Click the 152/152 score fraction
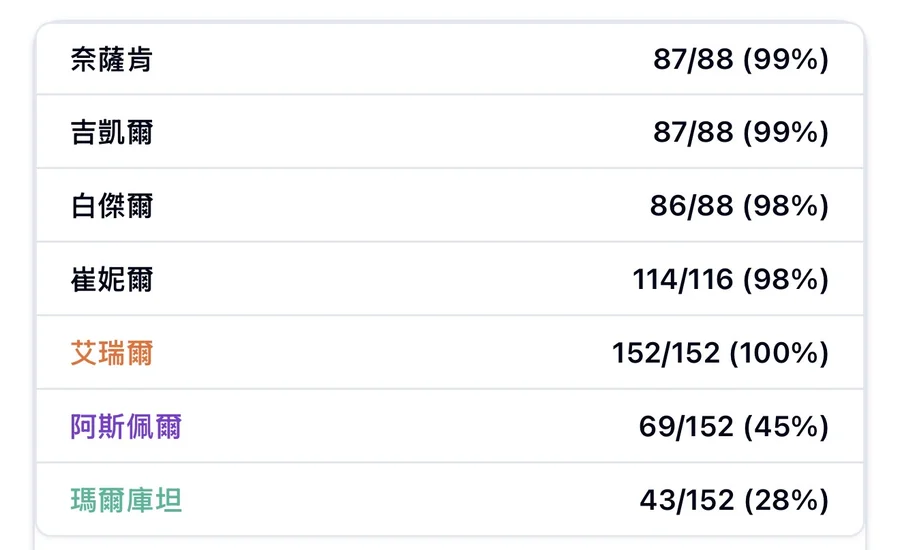Viewport: 900px width, 550px height. coord(665,353)
